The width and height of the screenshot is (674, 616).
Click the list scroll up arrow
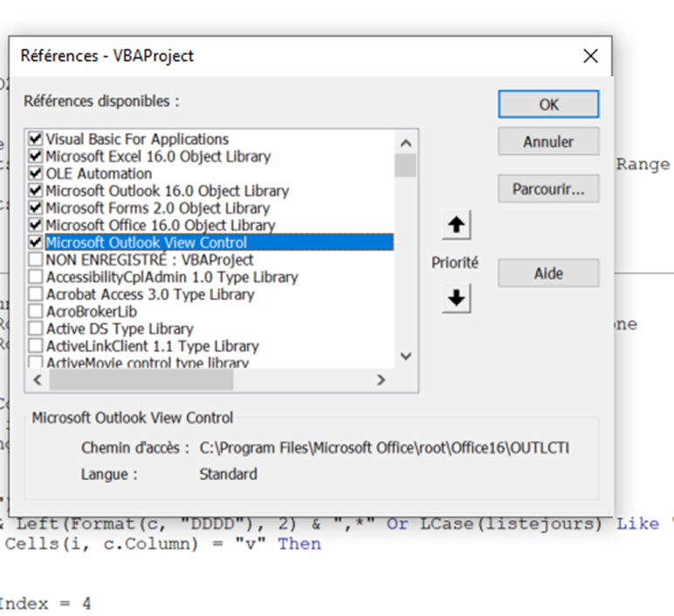(x=405, y=143)
